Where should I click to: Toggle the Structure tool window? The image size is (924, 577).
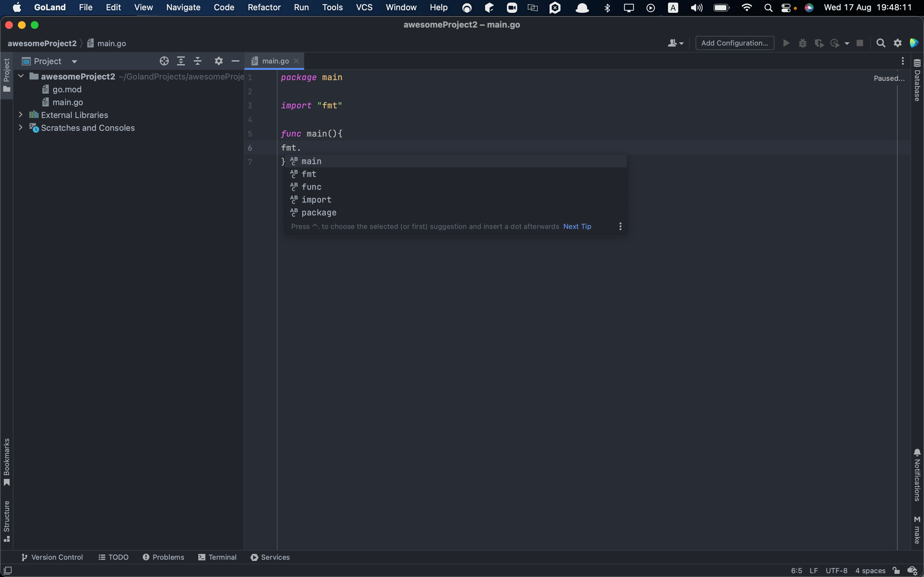pyautogui.click(x=6, y=521)
